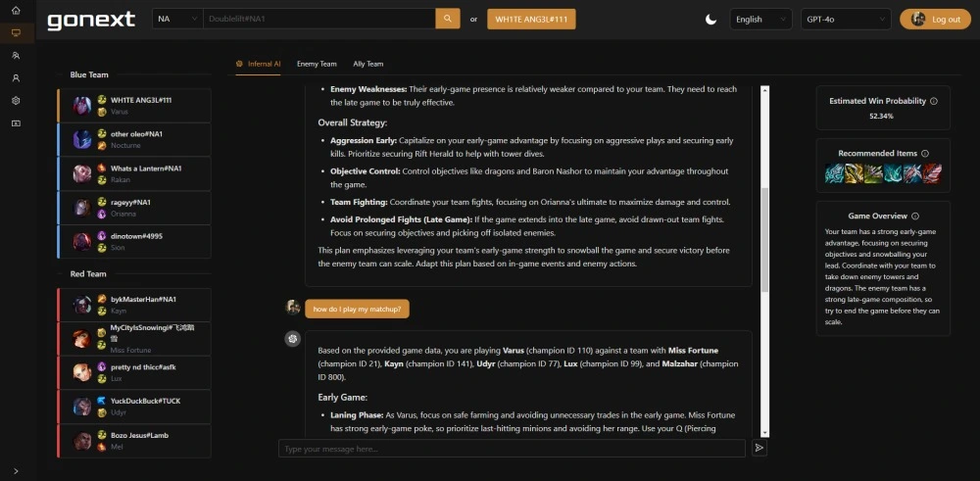
Task: Open the single user profile sidebar icon
Action: tap(17, 78)
